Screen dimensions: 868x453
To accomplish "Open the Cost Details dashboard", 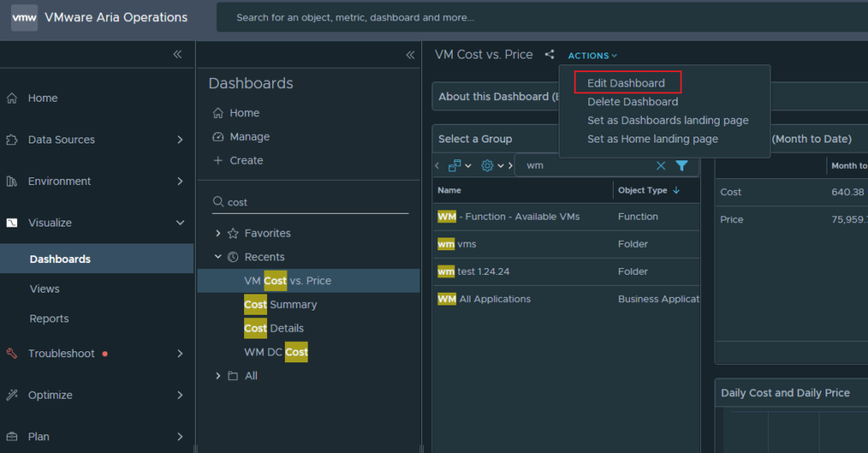I will click(274, 328).
